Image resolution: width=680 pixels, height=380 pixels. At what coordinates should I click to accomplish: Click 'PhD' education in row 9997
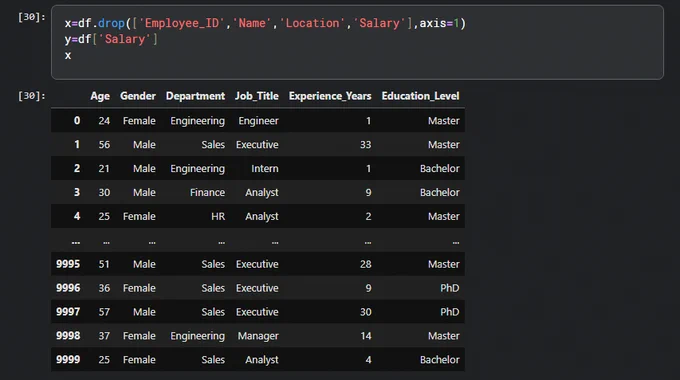450,311
